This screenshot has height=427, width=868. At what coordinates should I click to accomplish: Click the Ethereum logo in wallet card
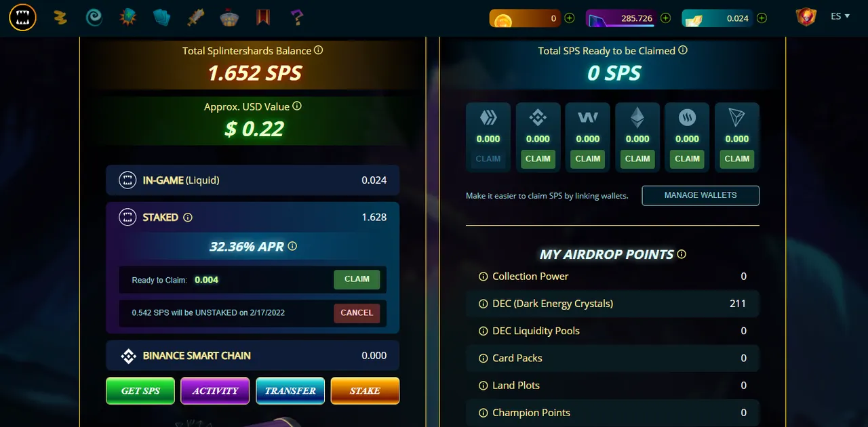point(637,119)
